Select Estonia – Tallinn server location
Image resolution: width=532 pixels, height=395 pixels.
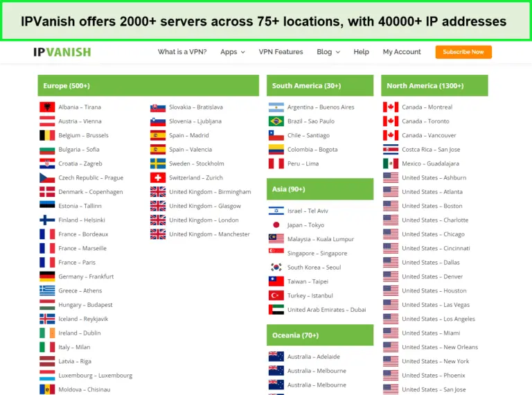click(x=80, y=206)
